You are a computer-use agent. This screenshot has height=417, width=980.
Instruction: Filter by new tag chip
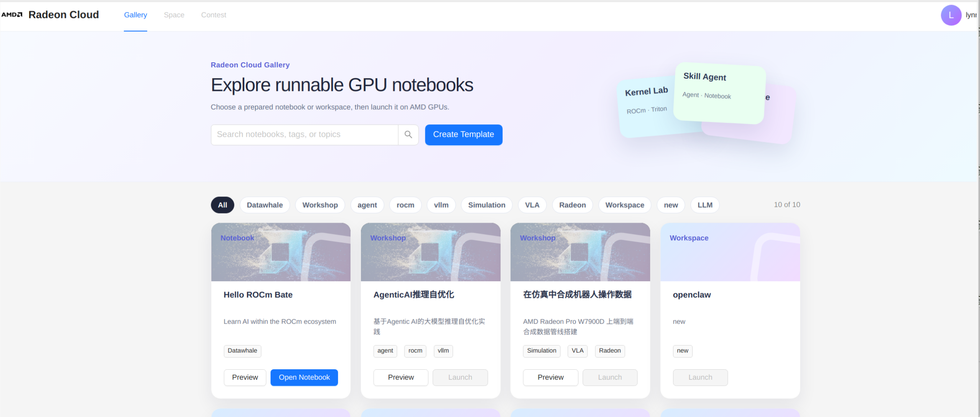671,205
